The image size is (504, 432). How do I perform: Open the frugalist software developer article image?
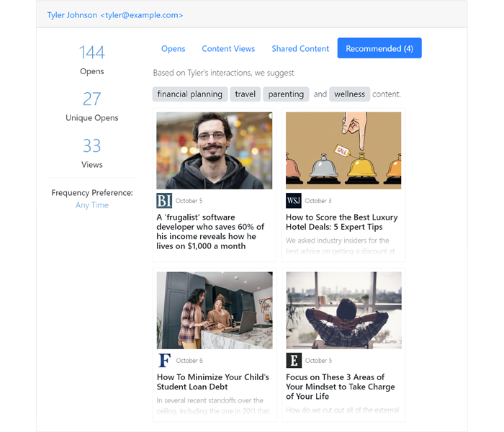pos(215,150)
